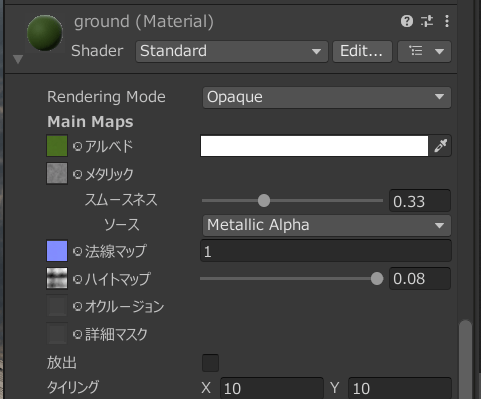481x399 pixels.
Task: Click the スムースネス label
Action: pos(121,200)
